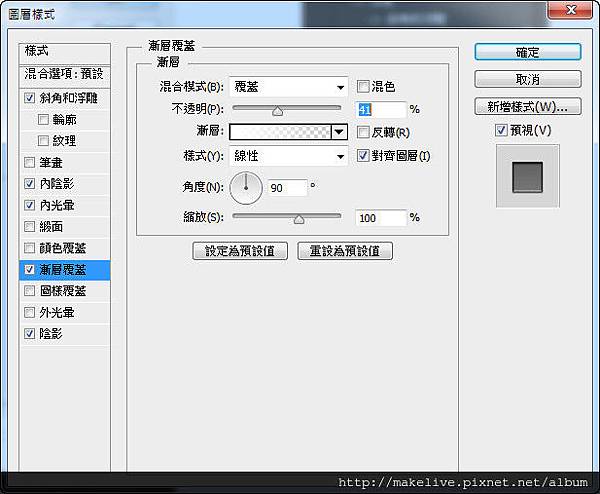Image resolution: width=600 pixels, height=494 pixels.
Task: Select the 內光暈 label in list
Action: pos(57,205)
